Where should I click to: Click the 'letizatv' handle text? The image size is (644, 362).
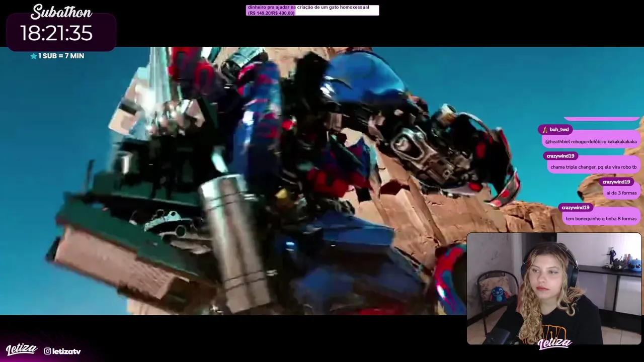[66, 351]
